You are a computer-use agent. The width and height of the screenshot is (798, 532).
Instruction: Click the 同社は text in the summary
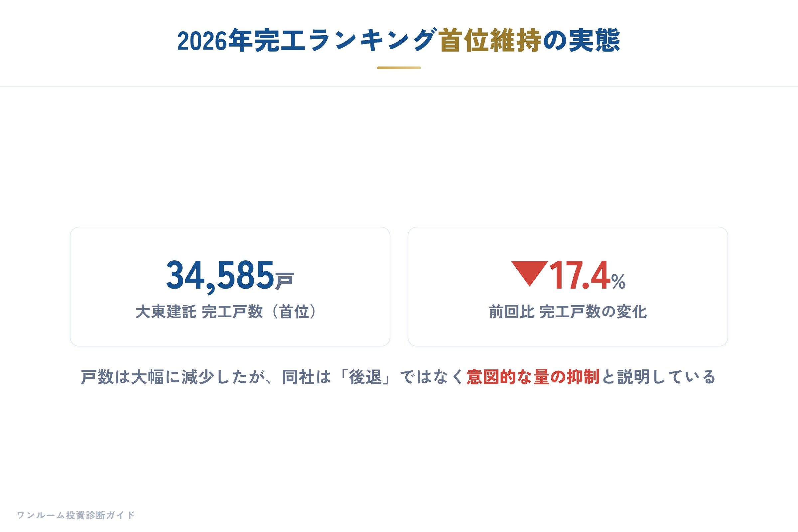[307, 377]
